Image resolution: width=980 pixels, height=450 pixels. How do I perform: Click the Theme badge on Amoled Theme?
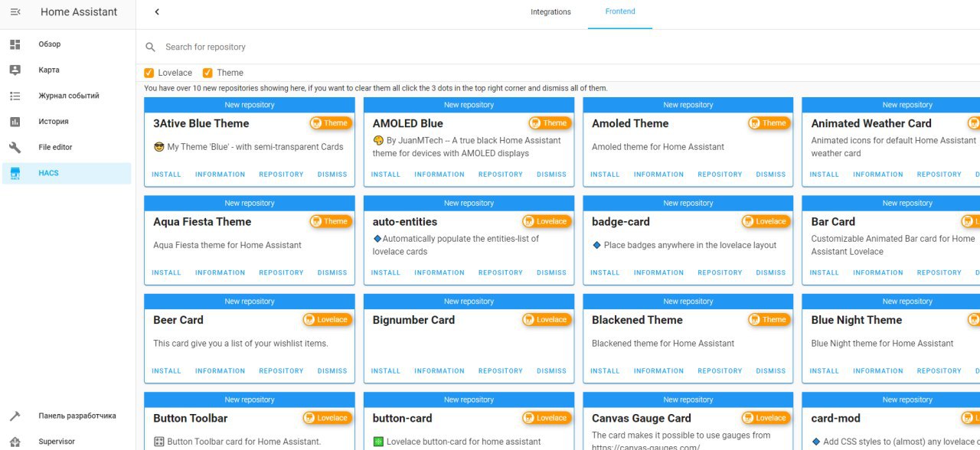point(769,123)
